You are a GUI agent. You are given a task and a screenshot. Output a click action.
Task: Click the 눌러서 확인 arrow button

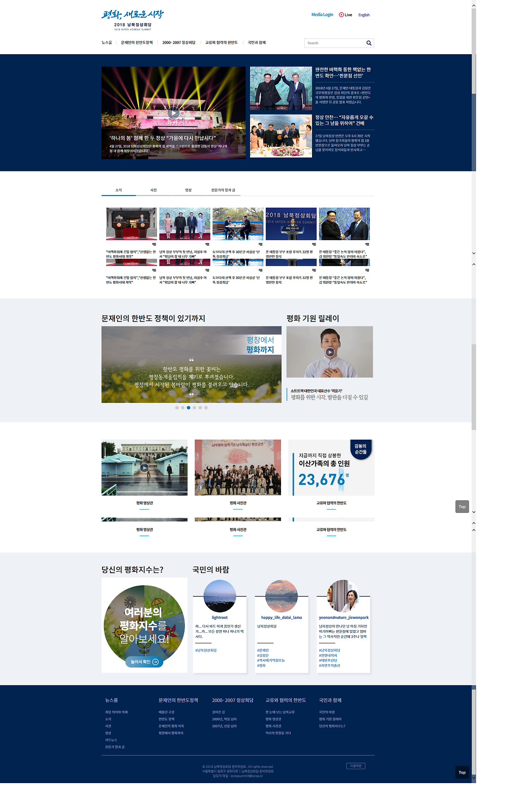[144, 662]
